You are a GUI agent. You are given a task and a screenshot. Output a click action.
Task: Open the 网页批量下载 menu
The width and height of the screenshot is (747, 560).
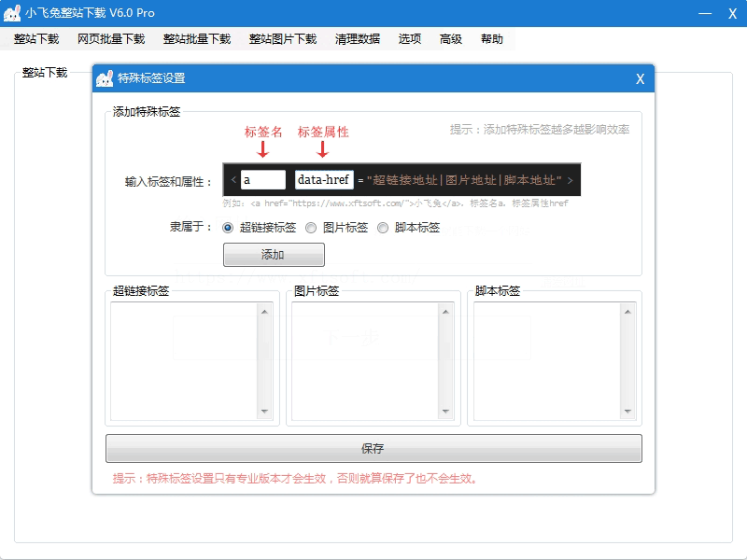[111, 39]
